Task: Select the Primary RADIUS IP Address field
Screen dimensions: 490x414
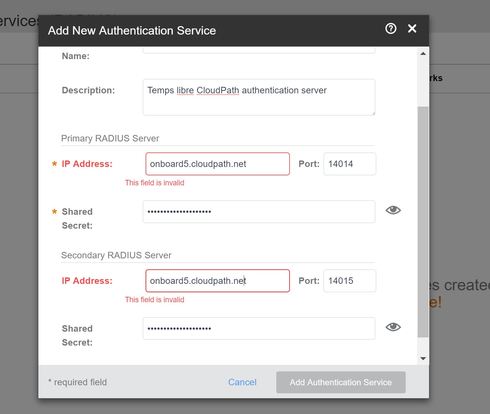Action: [x=217, y=164]
